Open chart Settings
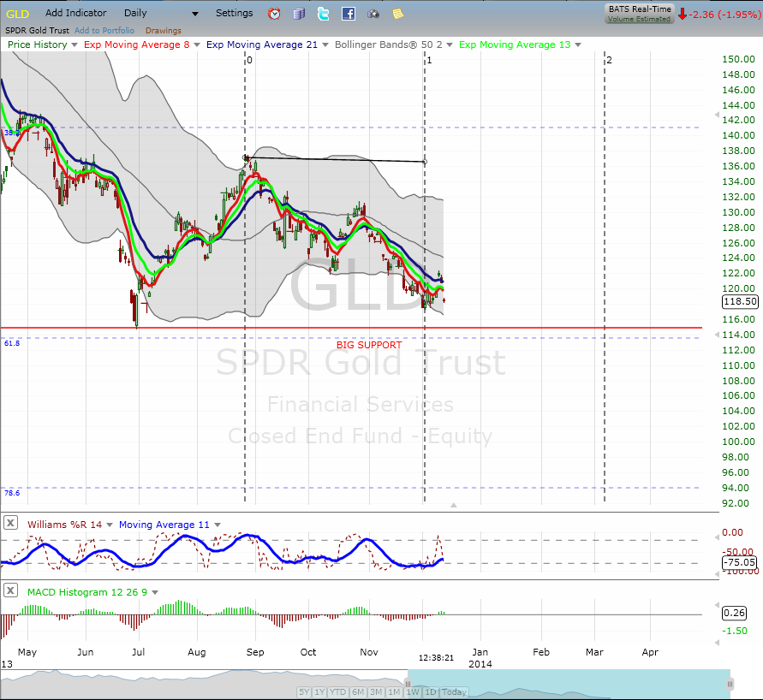The image size is (763, 700). coord(234,13)
